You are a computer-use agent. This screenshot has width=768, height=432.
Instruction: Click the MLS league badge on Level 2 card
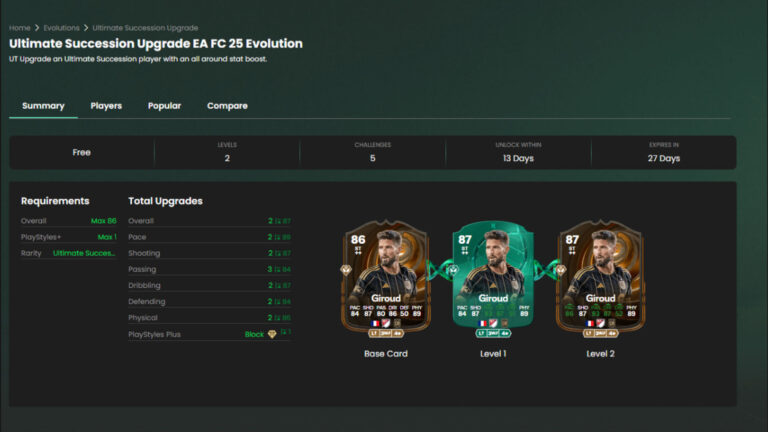point(601,323)
